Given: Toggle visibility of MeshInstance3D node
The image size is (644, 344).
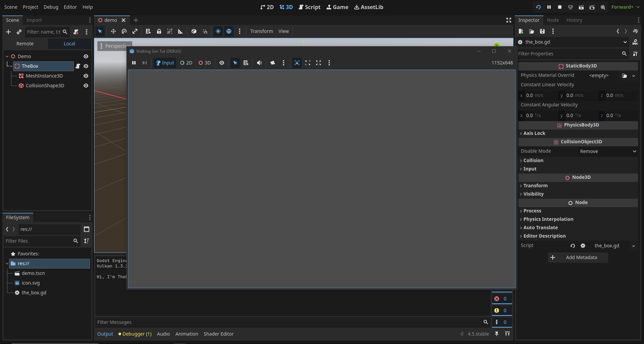Looking at the screenshot, I should pos(86,76).
